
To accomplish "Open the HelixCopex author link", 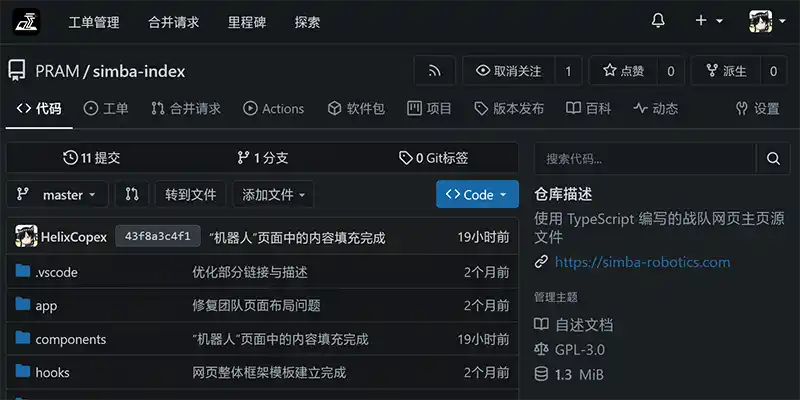I will click(x=74, y=237).
